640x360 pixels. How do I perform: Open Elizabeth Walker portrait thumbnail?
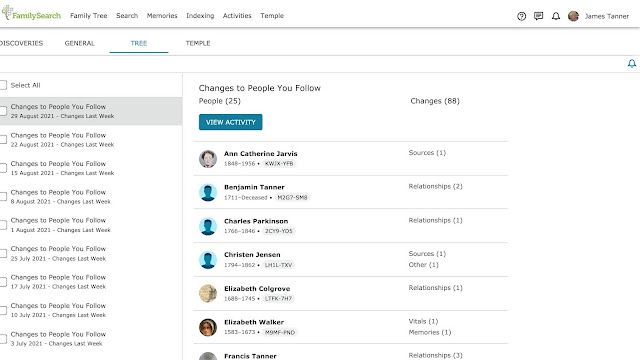(x=208, y=327)
